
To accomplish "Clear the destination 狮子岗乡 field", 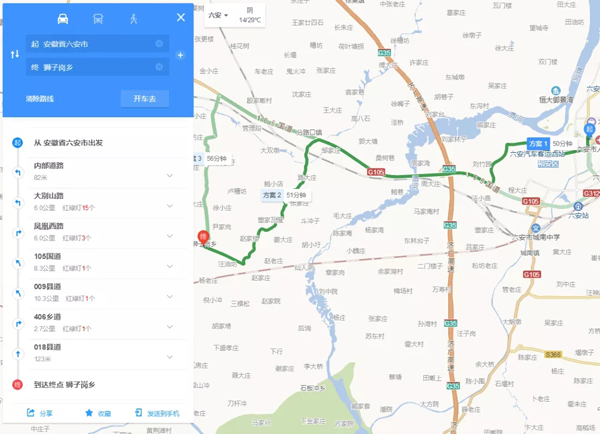I will click(159, 67).
